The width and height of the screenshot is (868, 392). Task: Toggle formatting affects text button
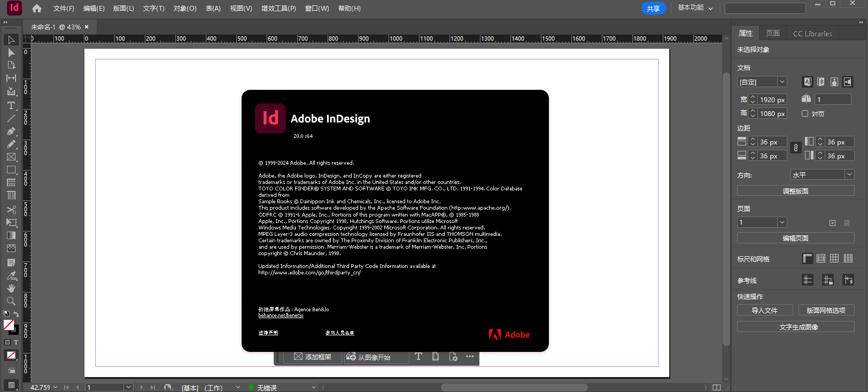point(16,342)
